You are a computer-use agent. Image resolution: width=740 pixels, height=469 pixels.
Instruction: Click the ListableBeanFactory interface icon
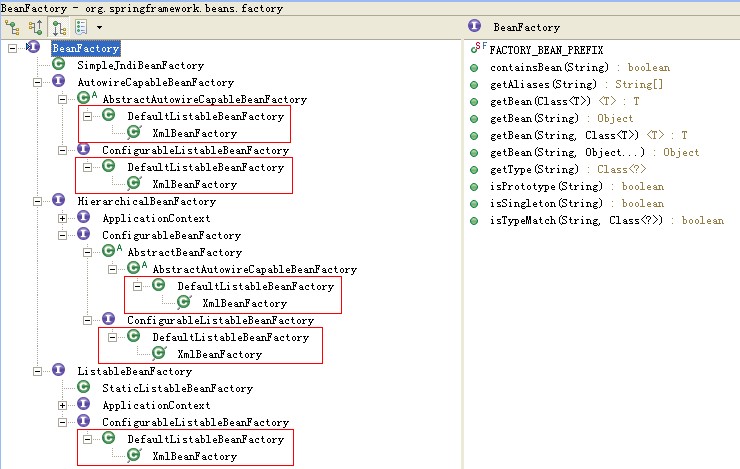click(59, 370)
